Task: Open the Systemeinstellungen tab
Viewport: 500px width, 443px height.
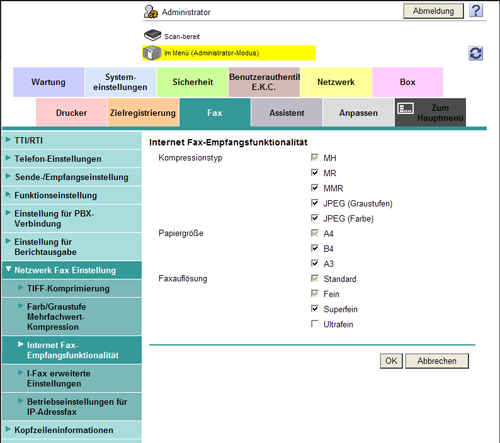Action: click(x=120, y=82)
